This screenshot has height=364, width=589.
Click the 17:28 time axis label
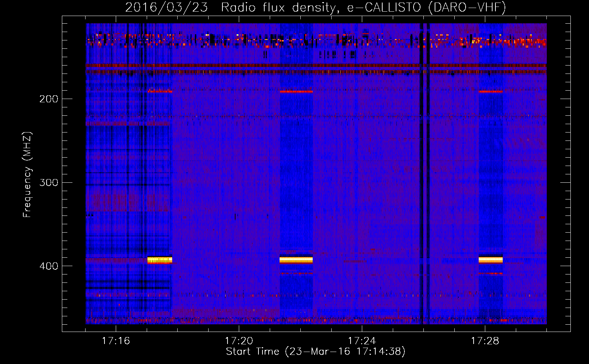485,341
